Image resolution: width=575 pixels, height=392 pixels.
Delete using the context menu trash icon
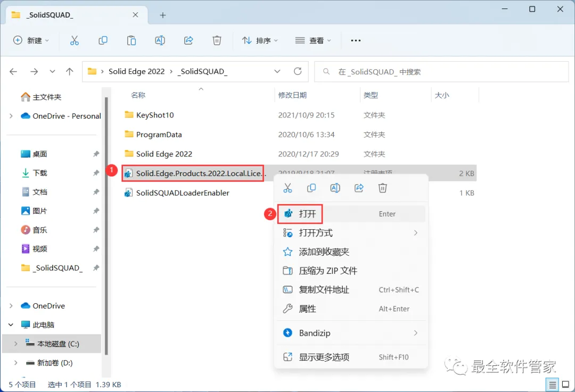pos(382,188)
